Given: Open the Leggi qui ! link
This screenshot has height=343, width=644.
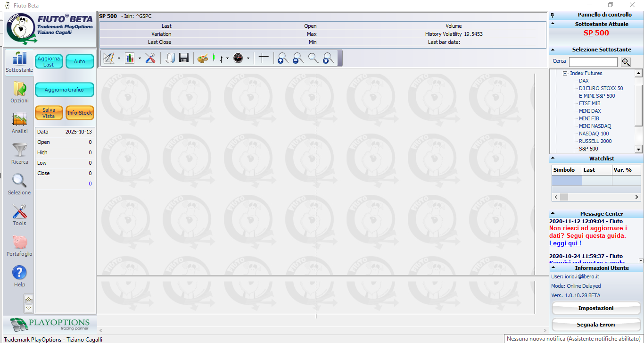Looking at the screenshot, I should coord(565,243).
